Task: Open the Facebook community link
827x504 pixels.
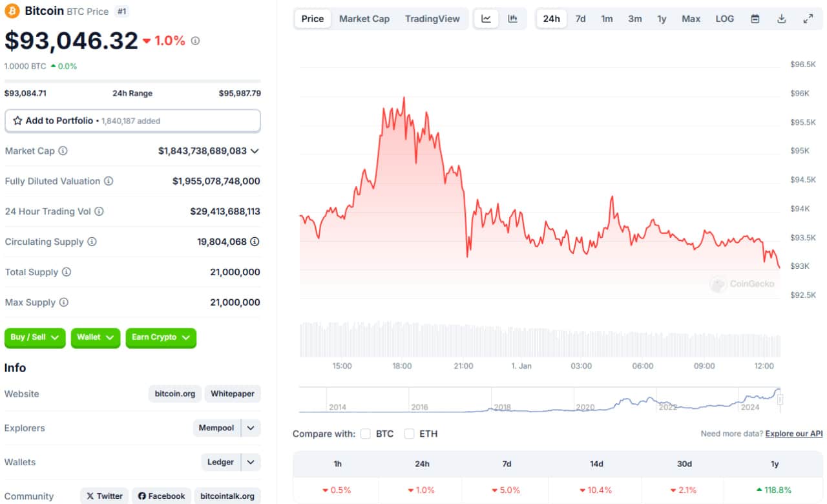Action: click(x=162, y=496)
